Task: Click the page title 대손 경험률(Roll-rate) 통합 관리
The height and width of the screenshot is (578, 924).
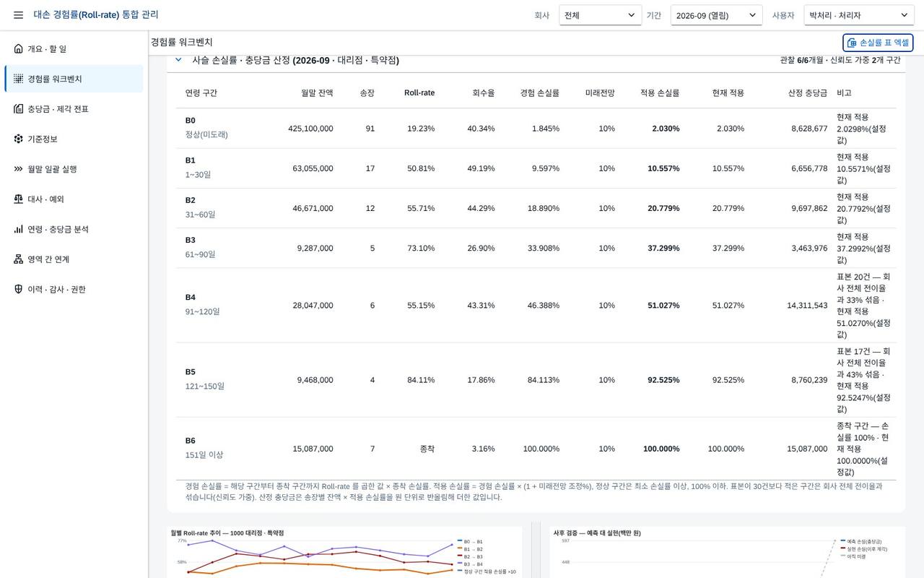Action: [96, 14]
